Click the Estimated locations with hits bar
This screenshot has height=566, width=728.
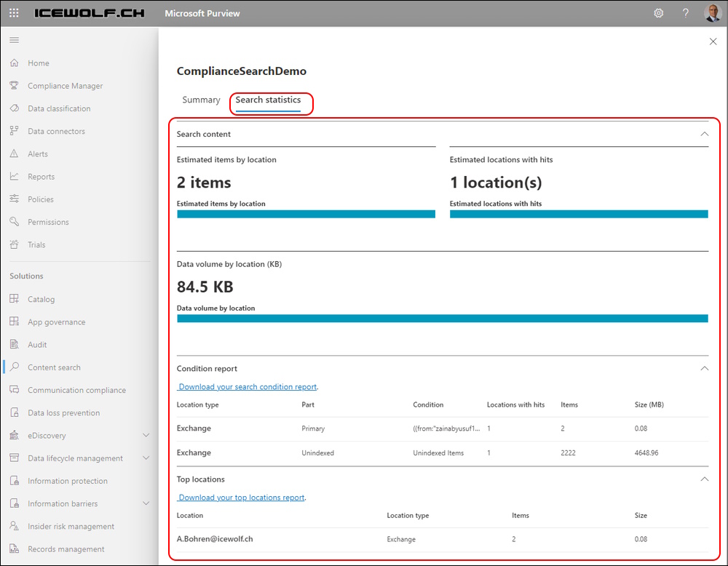point(579,215)
